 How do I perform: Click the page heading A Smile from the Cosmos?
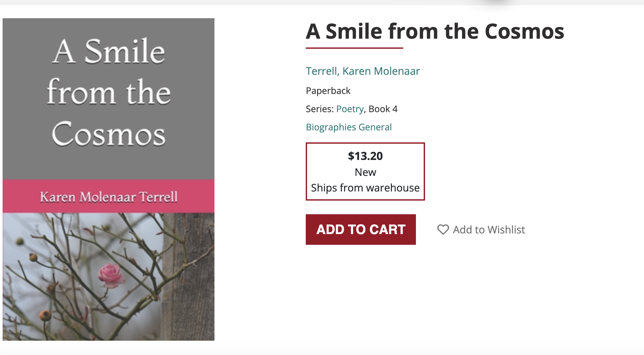(435, 32)
